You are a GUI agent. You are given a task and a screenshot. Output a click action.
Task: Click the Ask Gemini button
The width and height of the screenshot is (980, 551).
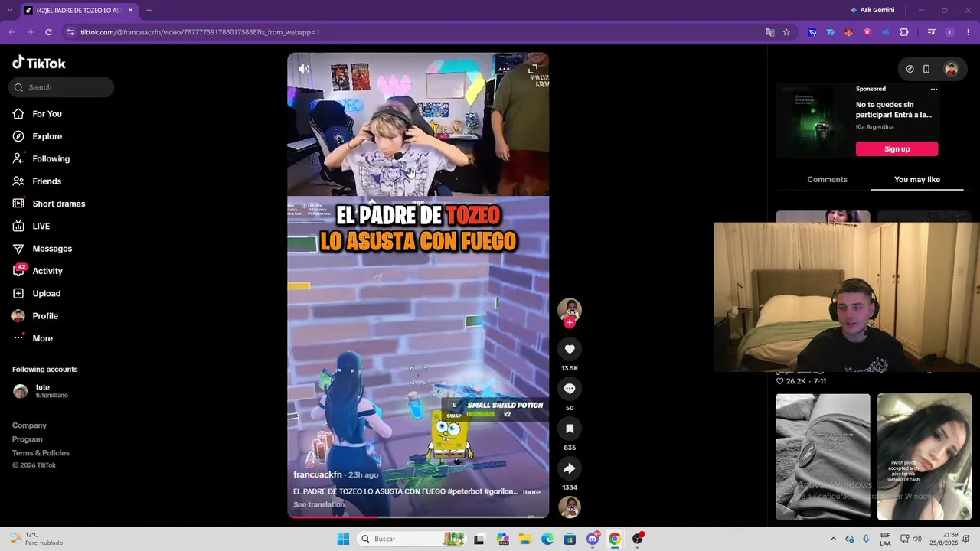click(872, 10)
